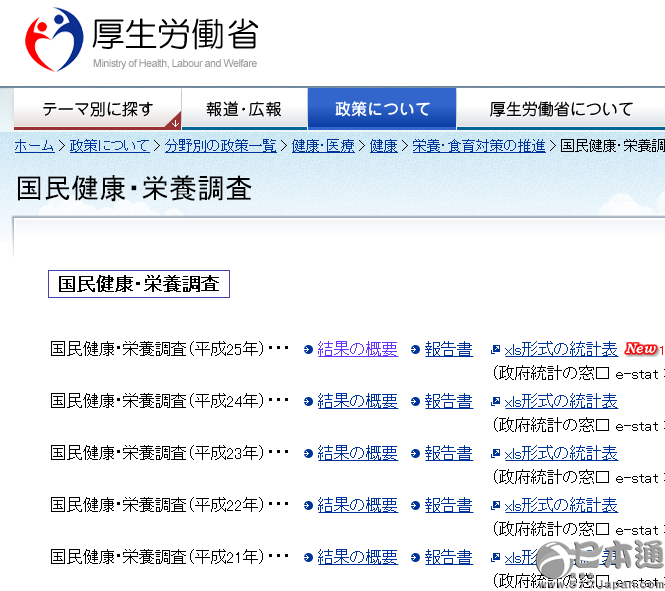Click the e-stat note under 平成25年
The image size is (665, 591).
coord(578,374)
